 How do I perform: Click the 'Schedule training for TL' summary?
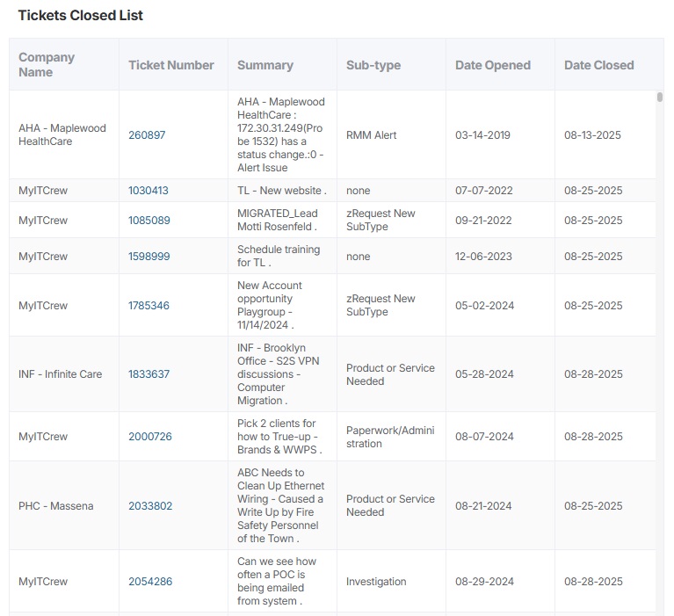(x=279, y=256)
